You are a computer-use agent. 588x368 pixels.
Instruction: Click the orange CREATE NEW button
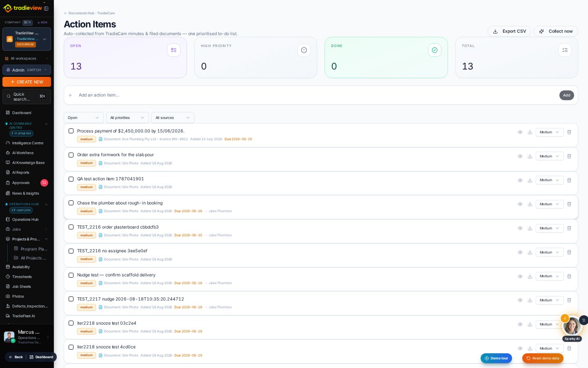pos(27,82)
